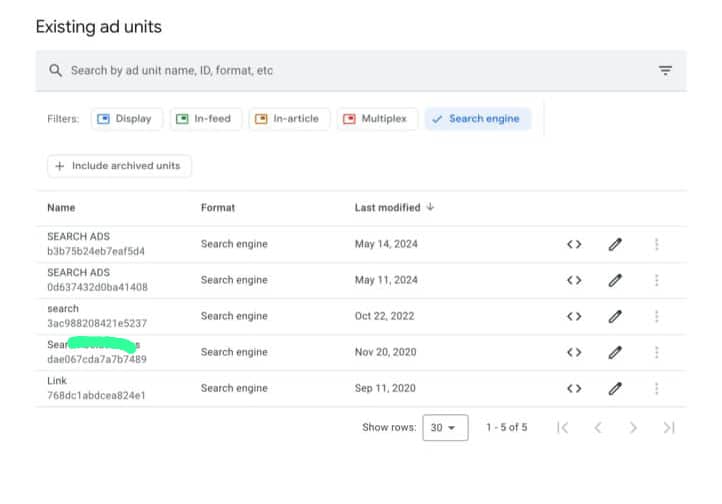
Task: Edit the unit modified Nov 20, 2020
Action: click(x=615, y=352)
